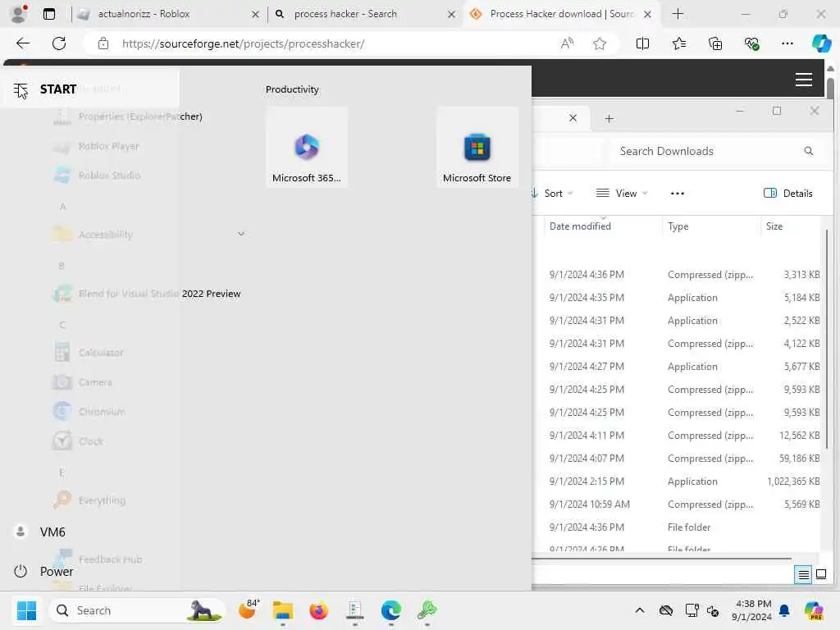Open the Microsoft 365 tile
This screenshot has height=630, width=840.
coord(307,148)
